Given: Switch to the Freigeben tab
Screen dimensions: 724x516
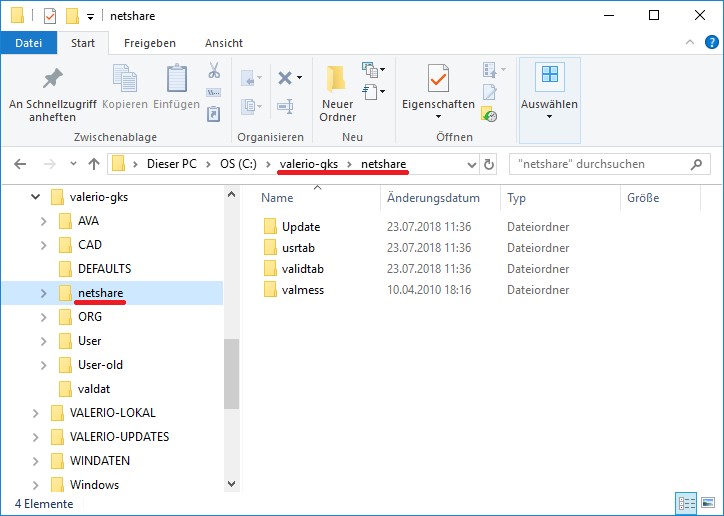Looking at the screenshot, I should (x=149, y=43).
